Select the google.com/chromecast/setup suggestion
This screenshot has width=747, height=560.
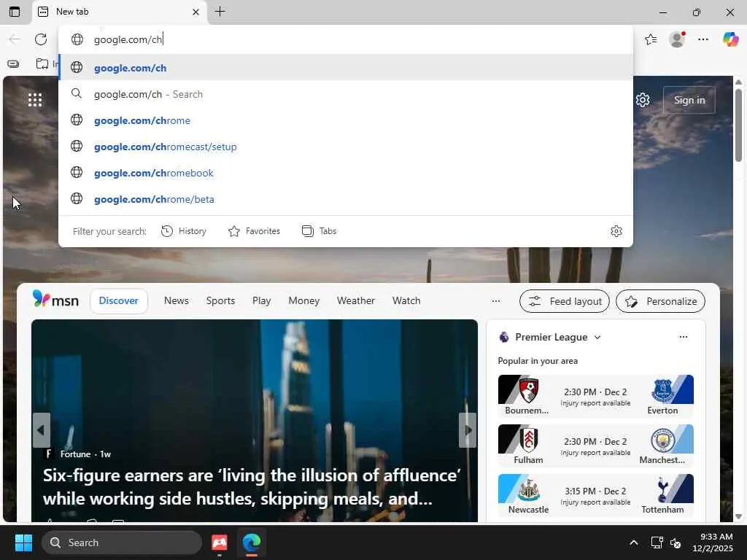(346, 146)
